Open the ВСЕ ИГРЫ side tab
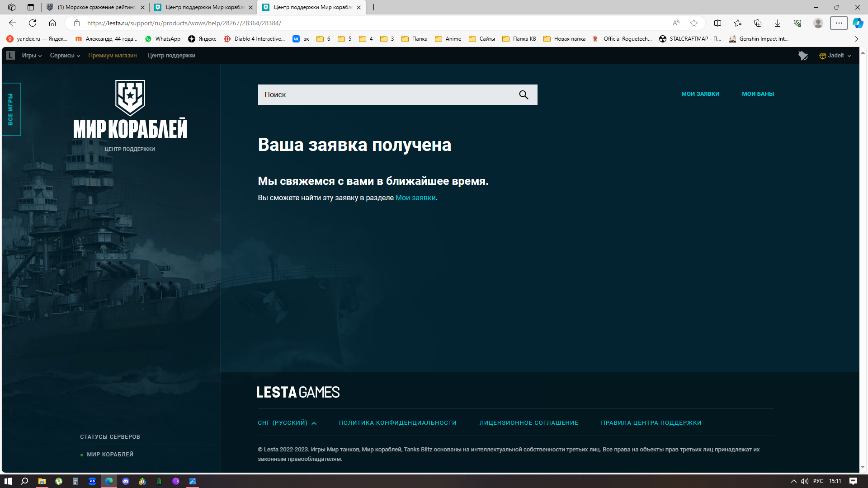Image resolution: width=868 pixels, height=488 pixels. pos(11,109)
